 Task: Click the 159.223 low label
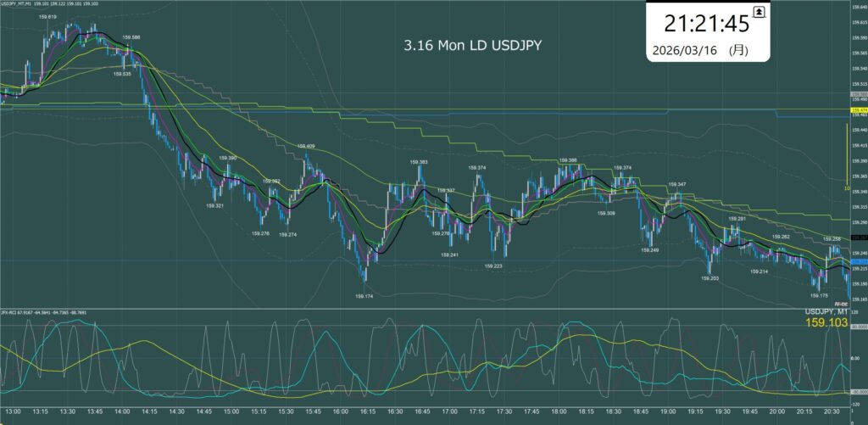pyautogui.click(x=493, y=266)
